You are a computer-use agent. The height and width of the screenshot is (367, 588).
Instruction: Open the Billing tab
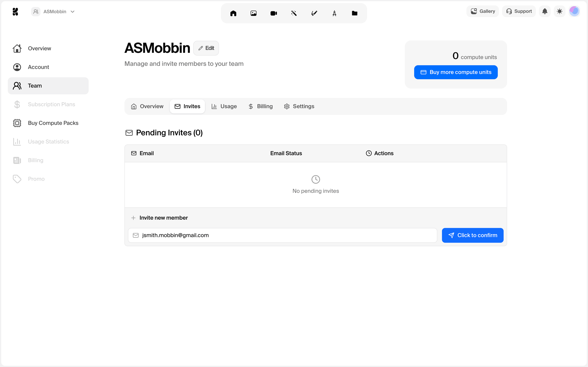click(x=261, y=106)
